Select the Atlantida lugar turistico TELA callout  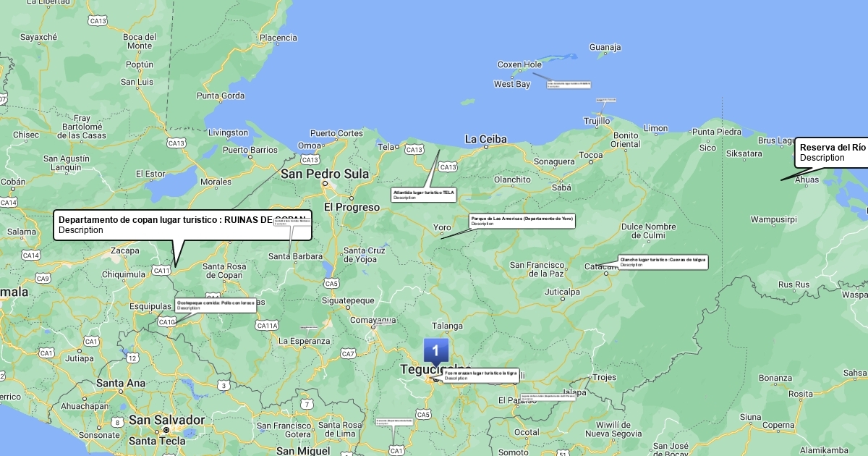pyautogui.click(x=424, y=194)
